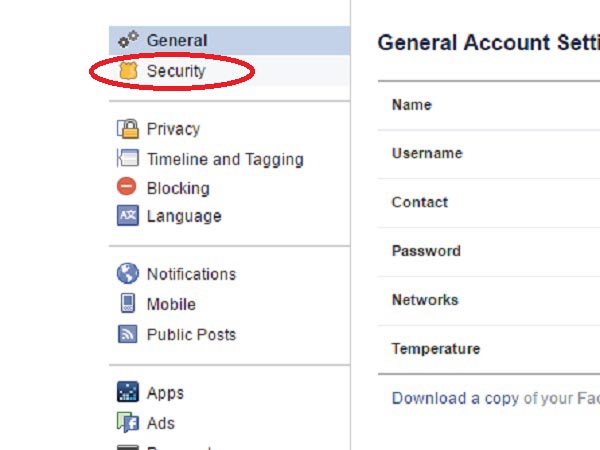Image resolution: width=600 pixels, height=450 pixels.
Task: Click the General gears icon
Action: (127, 40)
